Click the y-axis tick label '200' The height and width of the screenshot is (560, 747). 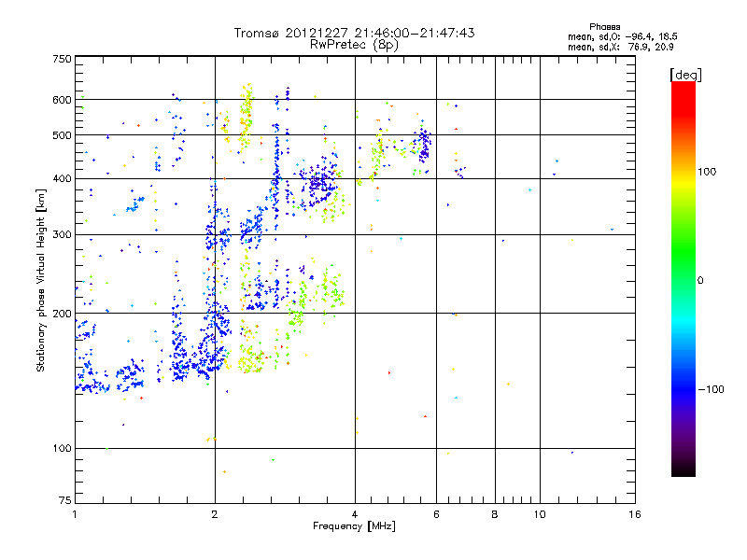(62, 314)
